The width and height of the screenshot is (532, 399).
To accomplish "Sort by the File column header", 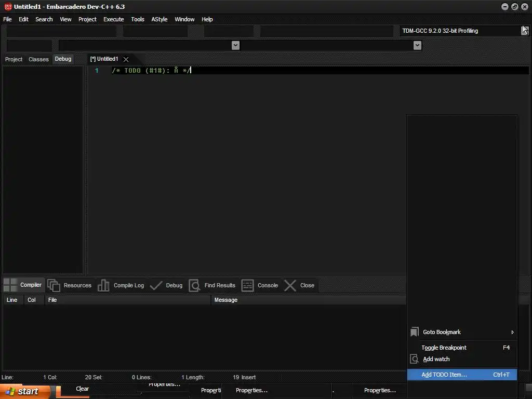I will point(128,300).
